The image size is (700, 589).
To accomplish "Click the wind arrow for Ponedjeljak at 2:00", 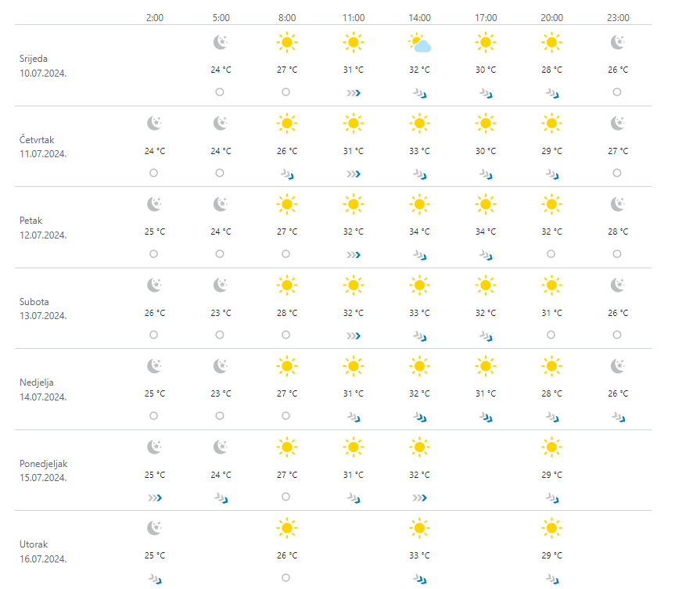I will (154, 497).
